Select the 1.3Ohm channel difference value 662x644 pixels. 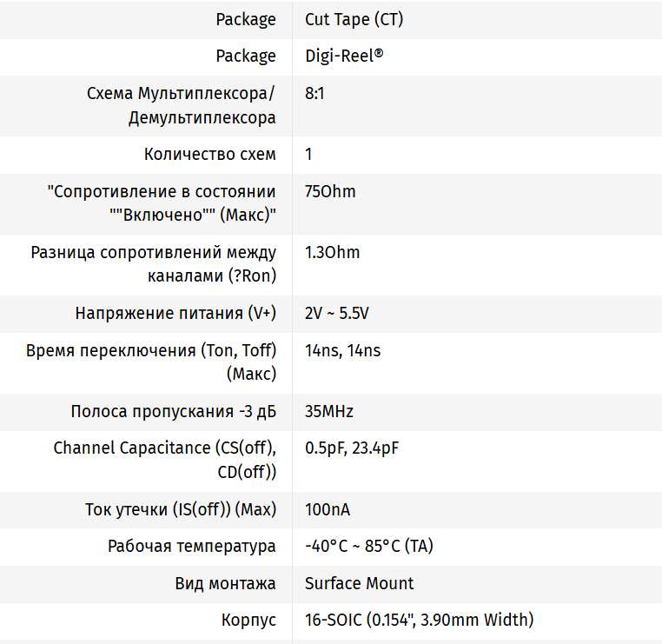332,253
